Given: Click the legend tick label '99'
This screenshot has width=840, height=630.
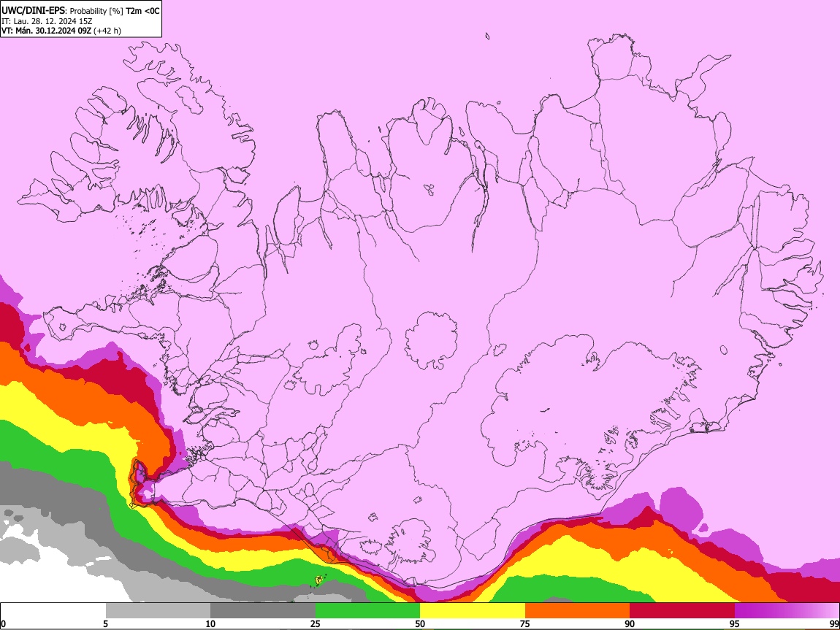Looking at the screenshot, I should point(833,623).
